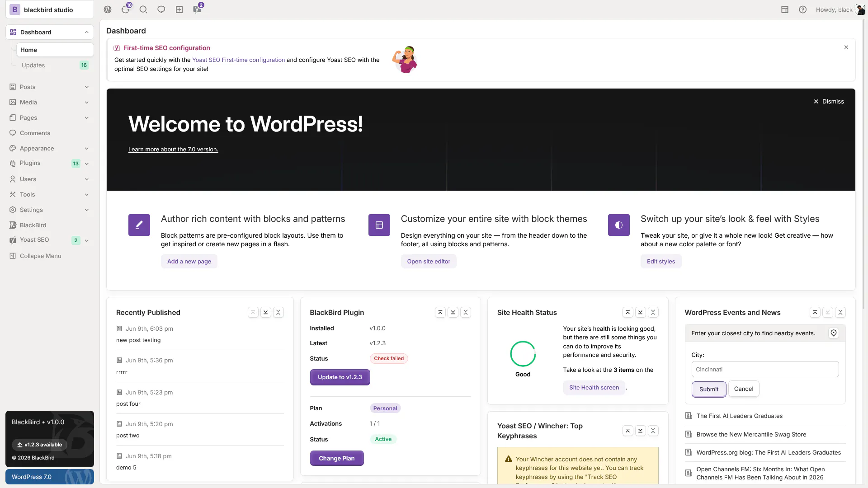Move the Site Health Status widget down
868x488 pixels.
click(641, 312)
